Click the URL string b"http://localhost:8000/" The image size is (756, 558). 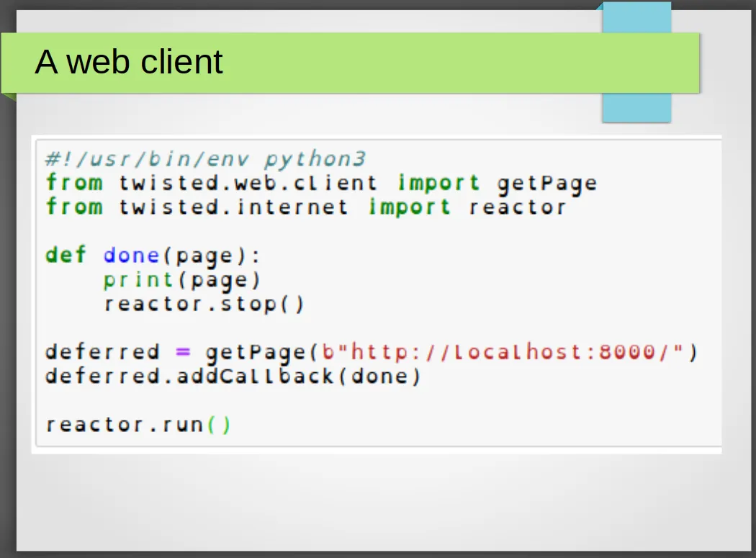tap(503, 351)
